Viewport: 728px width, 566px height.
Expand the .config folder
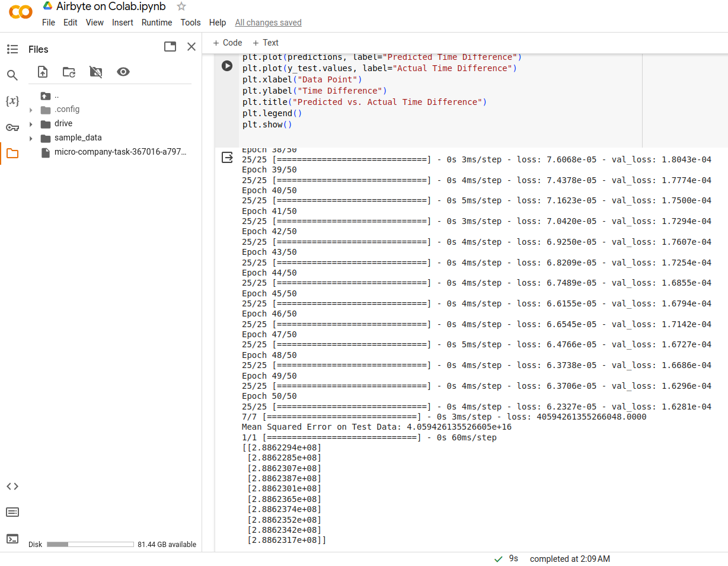[31, 110]
